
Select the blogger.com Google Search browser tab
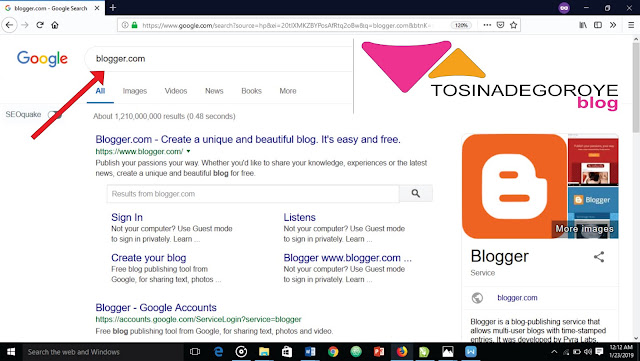click(51, 8)
